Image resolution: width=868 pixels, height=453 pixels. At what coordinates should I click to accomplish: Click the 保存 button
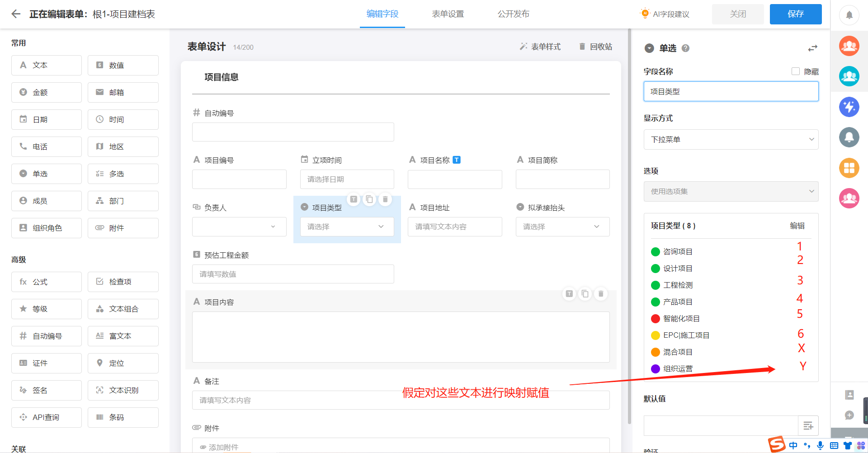[x=795, y=14]
